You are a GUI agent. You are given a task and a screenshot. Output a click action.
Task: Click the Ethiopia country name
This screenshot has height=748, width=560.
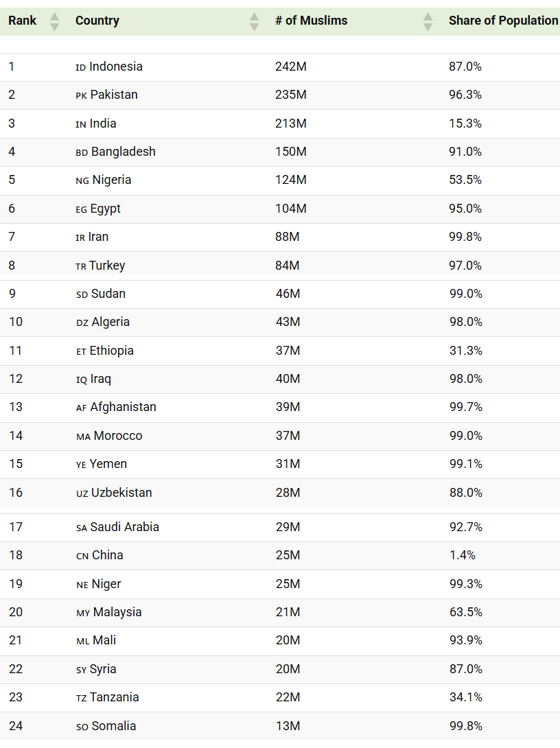[112, 351]
